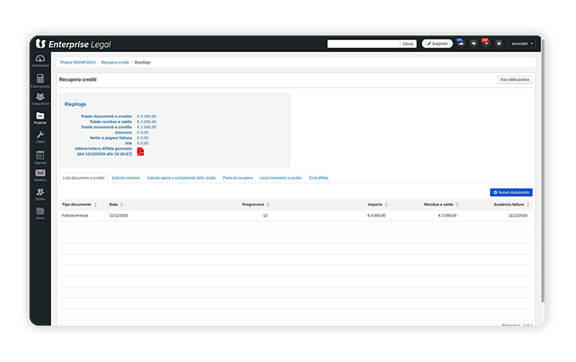This screenshot has height=362, width=576.
Task: Click the round settings icon before avvocato
Action: (x=498, y=43)
